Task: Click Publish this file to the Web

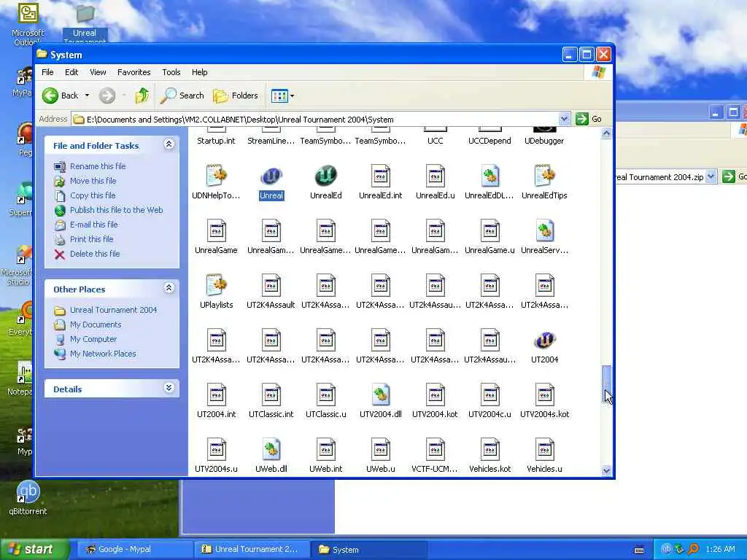Action: pyautogui.click(x=116, y=210)
